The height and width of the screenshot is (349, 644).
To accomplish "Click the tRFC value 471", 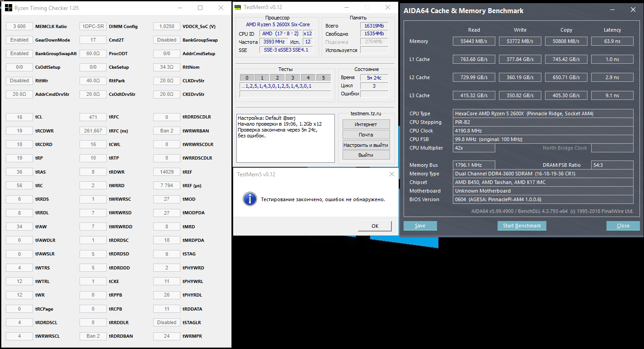I will tap(93, 117).
